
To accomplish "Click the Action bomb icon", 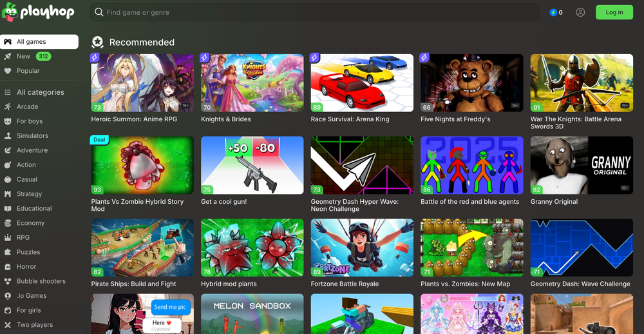I will click(x=7, y=165).
